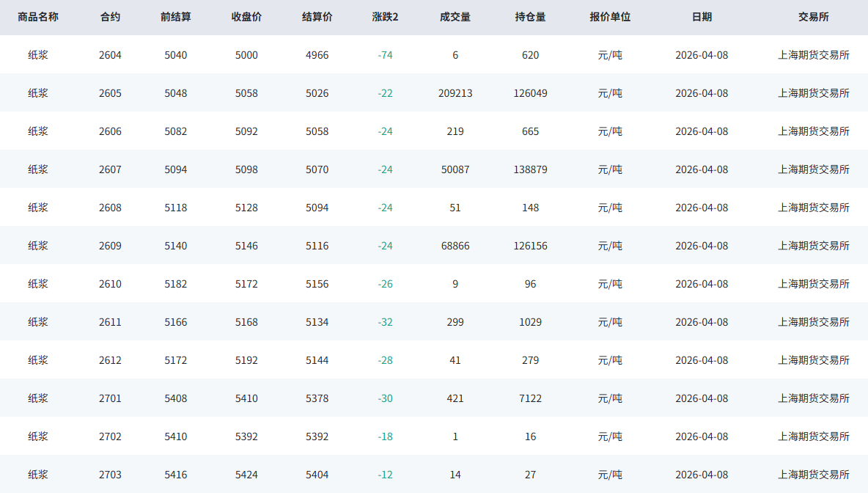Screen dimensions: 868x493
Task: Select the volume value 68866
Action: coord(455,246)
